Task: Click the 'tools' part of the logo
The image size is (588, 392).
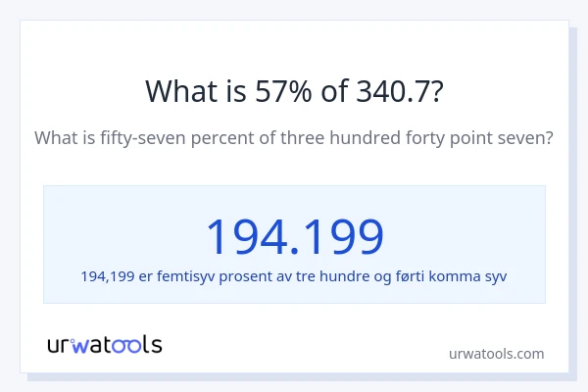Action: [135, 344]
